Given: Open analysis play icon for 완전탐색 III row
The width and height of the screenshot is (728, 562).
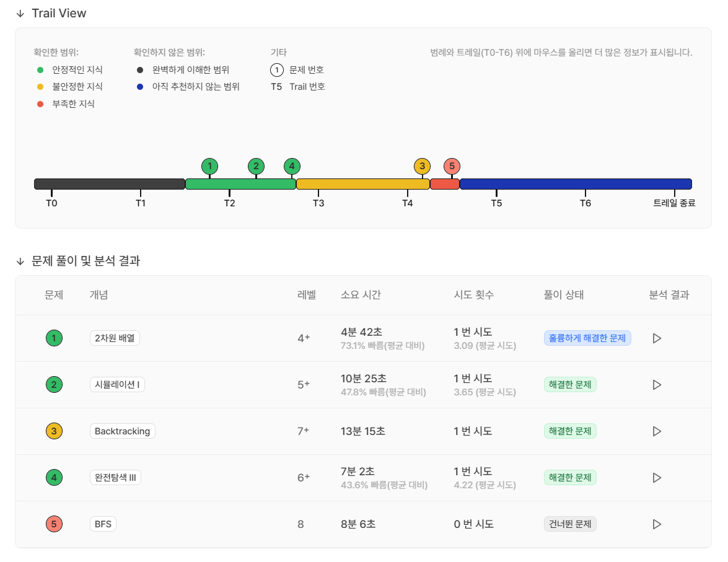Looking at the screenshot, I should (657, 478).
